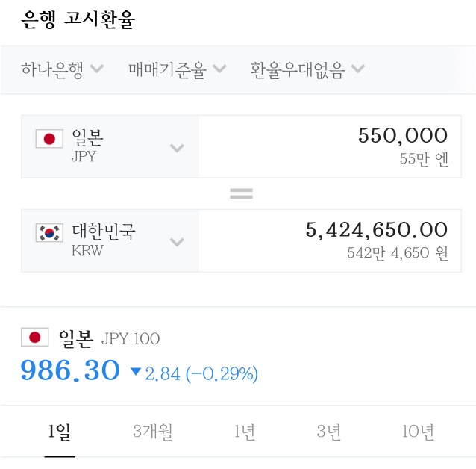Click the blue down-triangle change indicator
Viewport: 476px width, 469px height.
point(135,372)
